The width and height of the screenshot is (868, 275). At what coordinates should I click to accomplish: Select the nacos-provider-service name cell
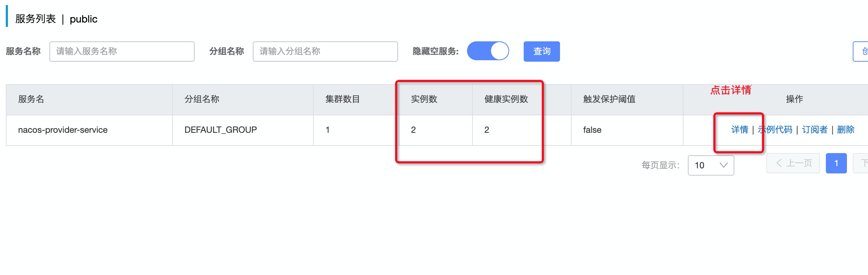(63, 130)
